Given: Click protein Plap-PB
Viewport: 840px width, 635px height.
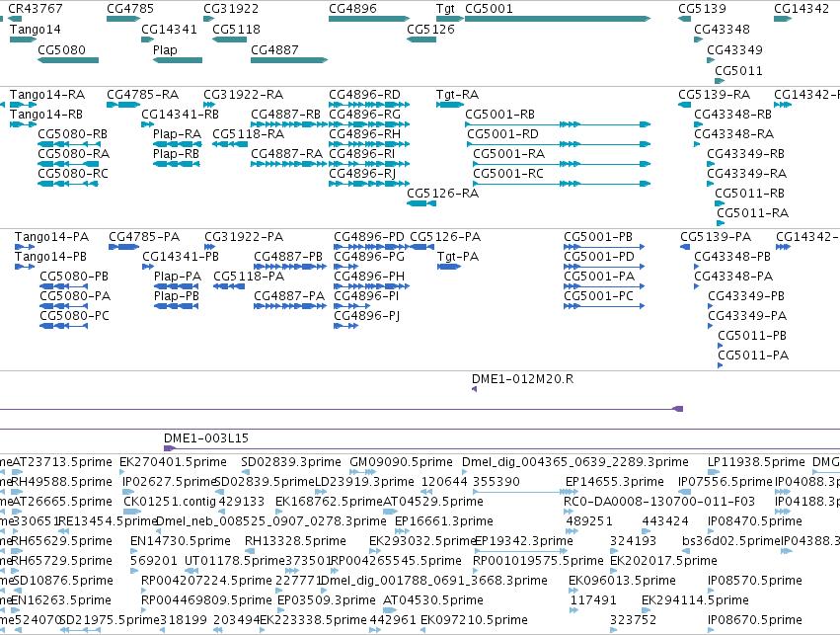Looking at the screenshot, I should click(x=177, y=306).
